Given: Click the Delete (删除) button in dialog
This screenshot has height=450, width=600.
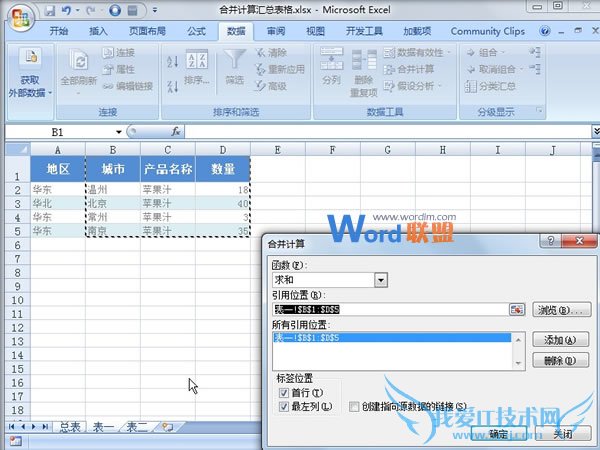Looking at the screenshot, I should point(561,360).
